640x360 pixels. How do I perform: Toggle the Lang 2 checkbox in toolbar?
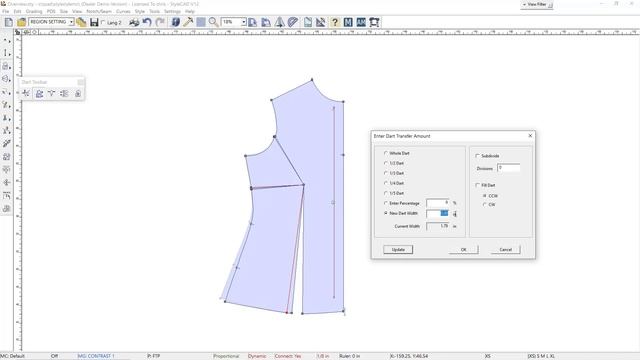(x=103, y=22)
